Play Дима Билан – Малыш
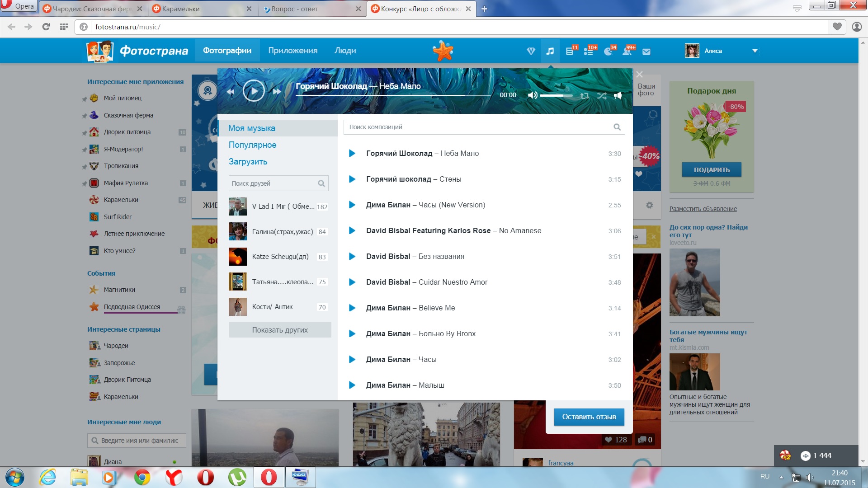Image resolution: width=868 pixels, height=488 pixels. [352, 385]
